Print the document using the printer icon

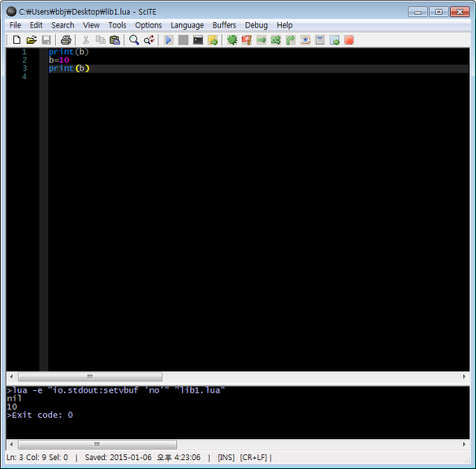coord(66,40)
